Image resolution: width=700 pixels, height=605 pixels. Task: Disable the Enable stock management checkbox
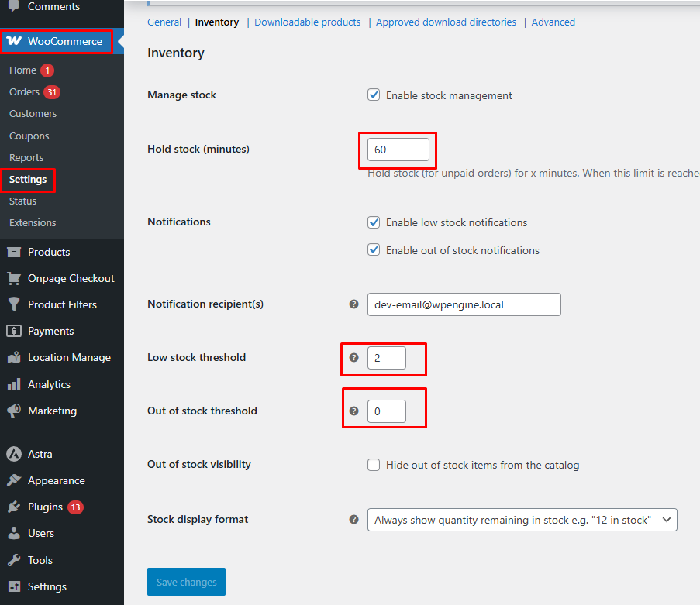(x=374, y=95)
